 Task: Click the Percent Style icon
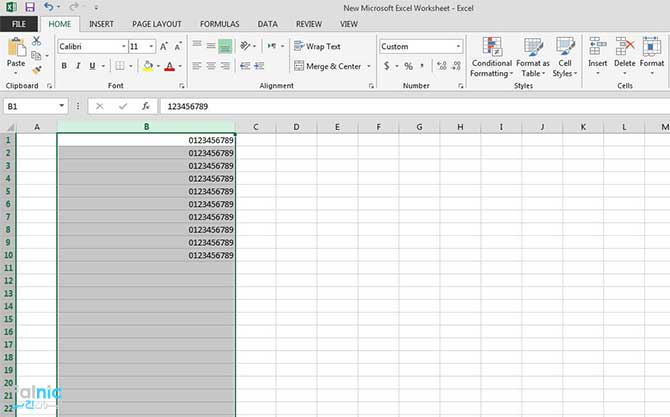408,66
